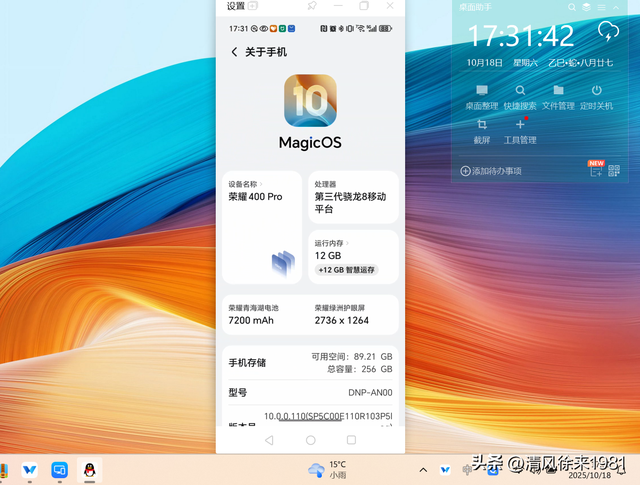This screenshot has height=485, width=640.
Task: Add new window next to 设置 title
Action: (253, 6)
